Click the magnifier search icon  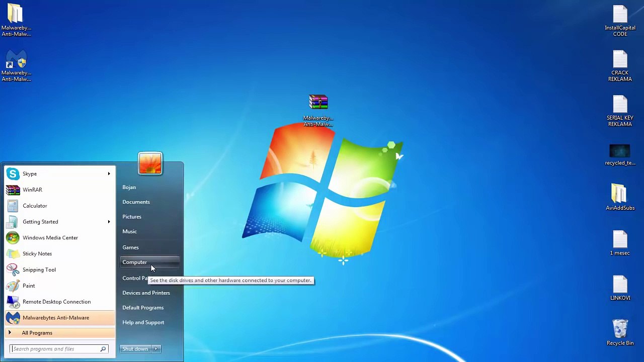pos(103,349)
